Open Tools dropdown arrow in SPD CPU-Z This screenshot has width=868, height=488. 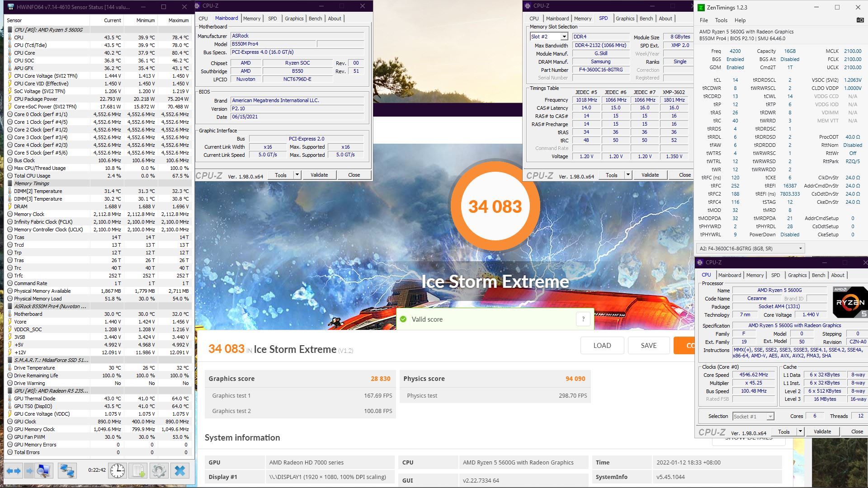point(628,175)
